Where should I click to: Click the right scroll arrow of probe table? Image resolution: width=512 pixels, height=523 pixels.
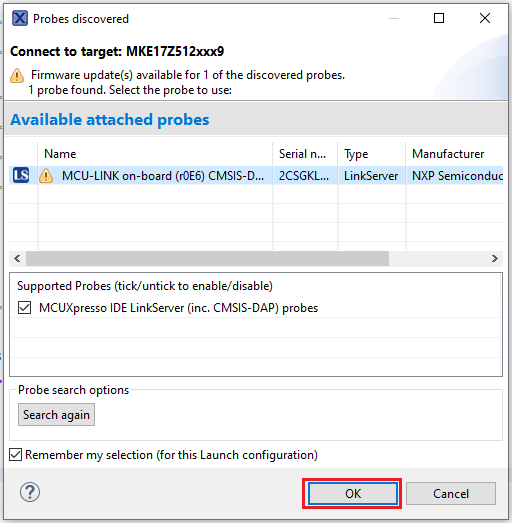495,258
